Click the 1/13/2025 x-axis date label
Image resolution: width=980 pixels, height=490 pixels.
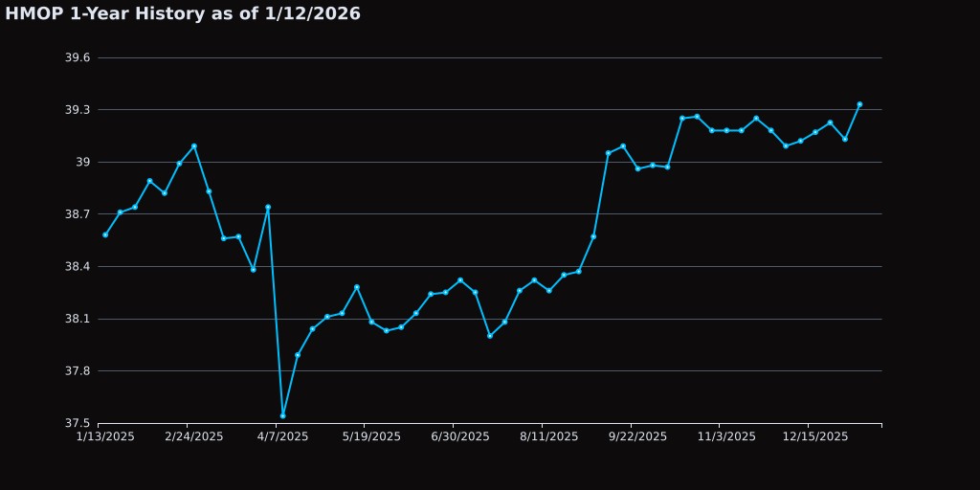click(105, 436)
